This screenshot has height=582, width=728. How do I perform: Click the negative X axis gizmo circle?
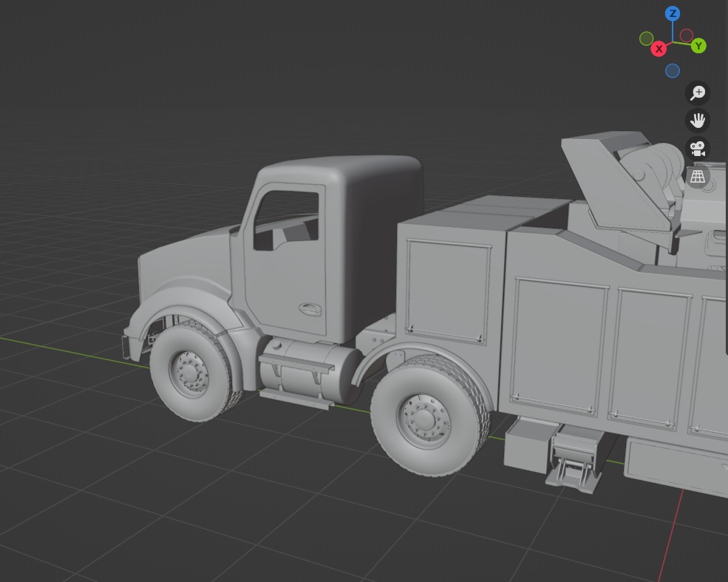point(686,35)
